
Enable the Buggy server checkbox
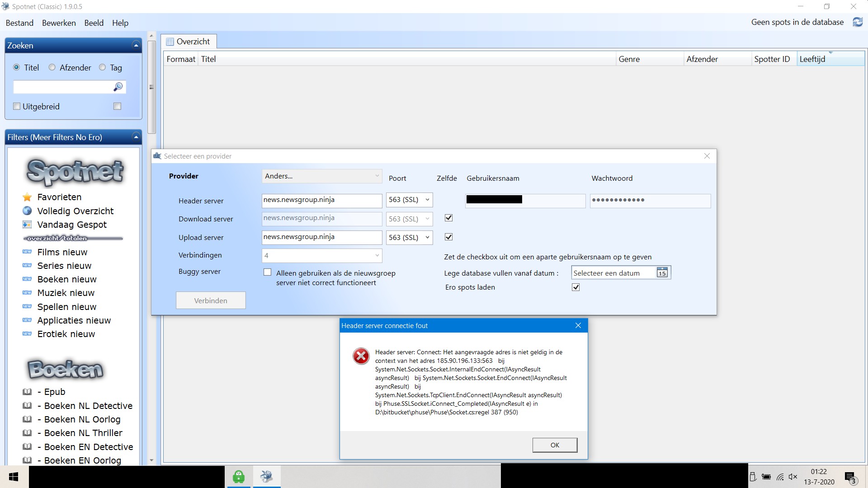267,272
